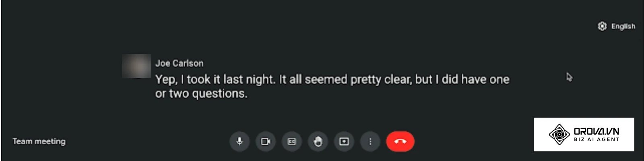Viewport: 644px width, 161px height.
Task: Click the BIZ AI AGENT tagline
Action: point(597,139)
